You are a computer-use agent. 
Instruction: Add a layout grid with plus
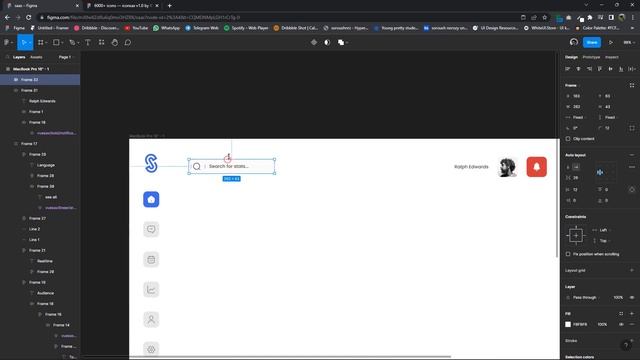pos(632,270)
